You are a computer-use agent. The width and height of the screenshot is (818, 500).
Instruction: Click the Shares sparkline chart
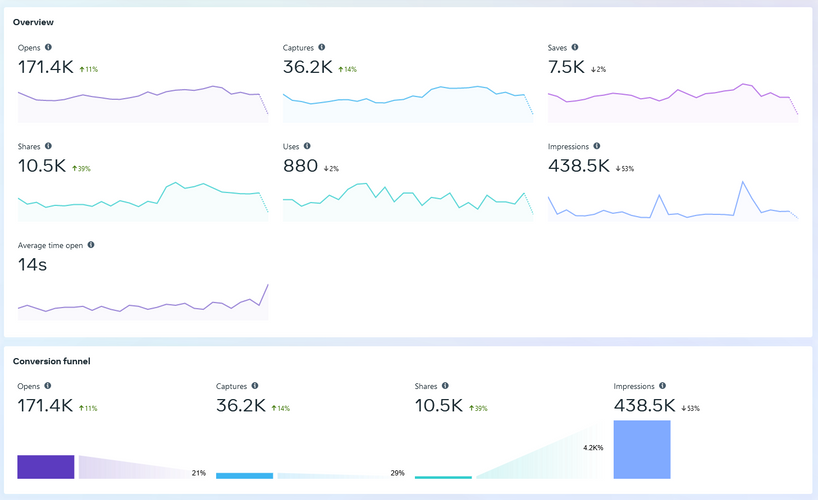click(143, 201)
